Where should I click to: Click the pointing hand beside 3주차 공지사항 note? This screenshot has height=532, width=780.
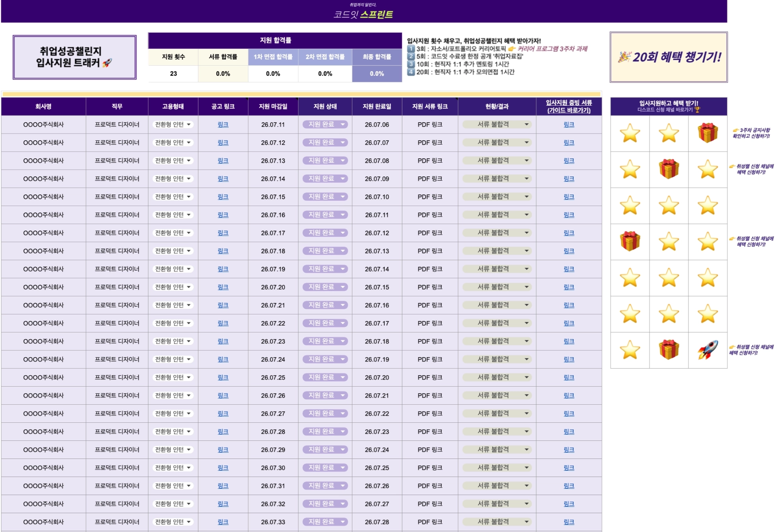[x=735, y=130]
